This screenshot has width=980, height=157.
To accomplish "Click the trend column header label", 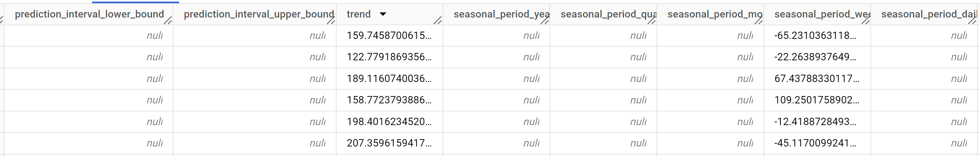I will point(358,14).
